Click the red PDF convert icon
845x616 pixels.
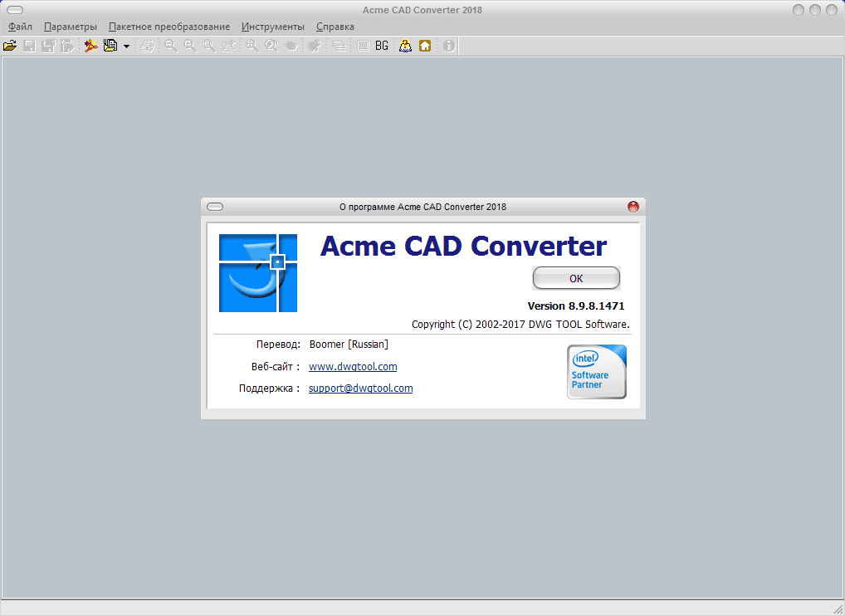point(90,46)
